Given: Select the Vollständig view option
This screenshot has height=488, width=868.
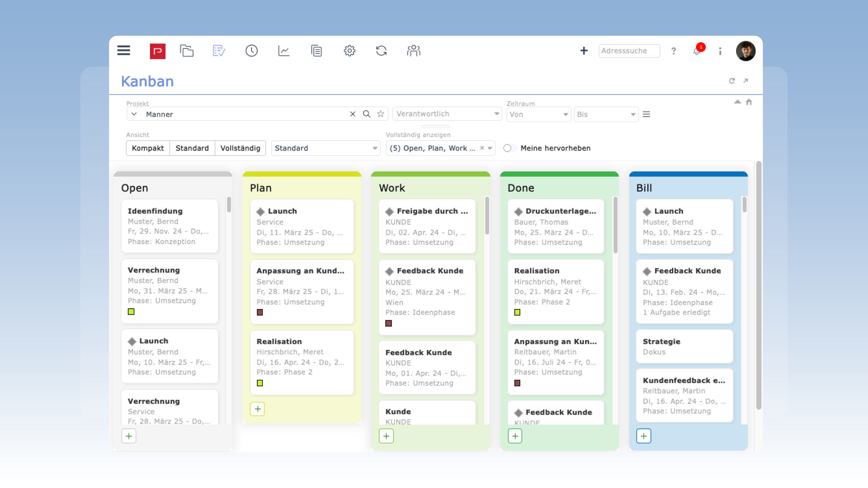Looking at the screenshot, I should point(240,148).
